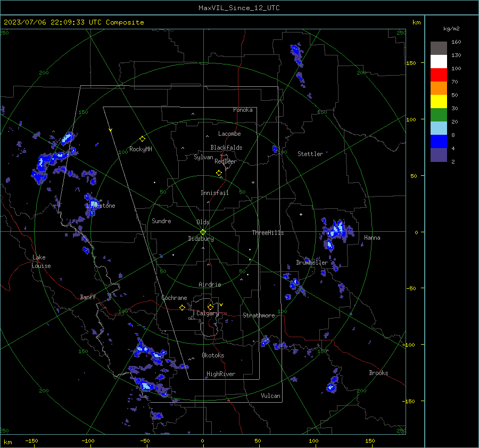Select the purple 2-4 legend swatch
The height and width of the screenshot is (448, 479).
tap(439, 154)
